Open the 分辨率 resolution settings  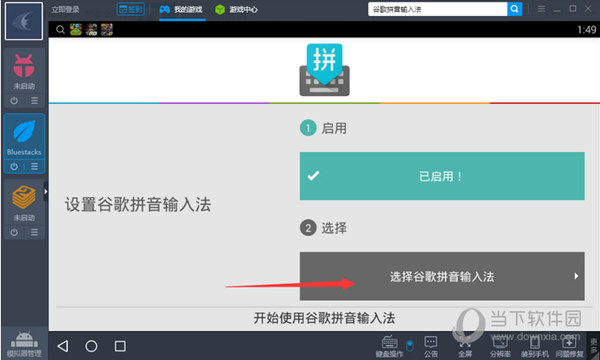(500, 346)
